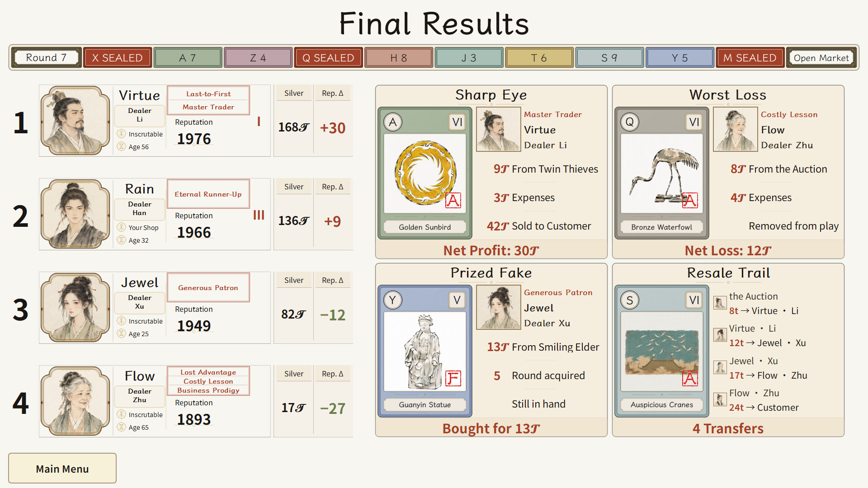
Task: Select the Round 7 tab
Action: 46,58
